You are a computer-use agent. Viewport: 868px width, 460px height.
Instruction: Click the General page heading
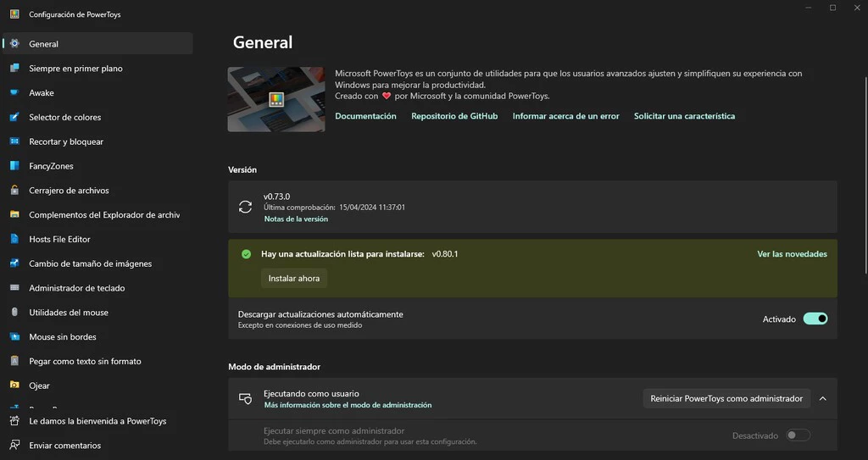coord(263,42)
